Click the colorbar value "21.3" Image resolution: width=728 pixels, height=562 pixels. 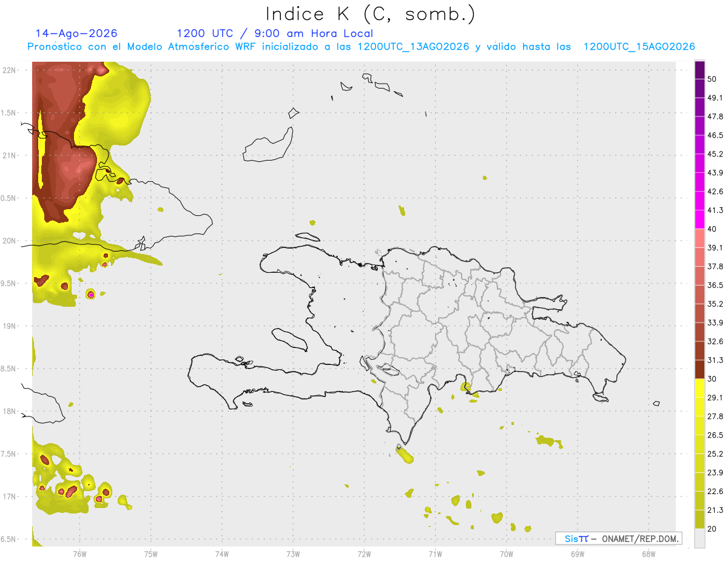[715, 510]
